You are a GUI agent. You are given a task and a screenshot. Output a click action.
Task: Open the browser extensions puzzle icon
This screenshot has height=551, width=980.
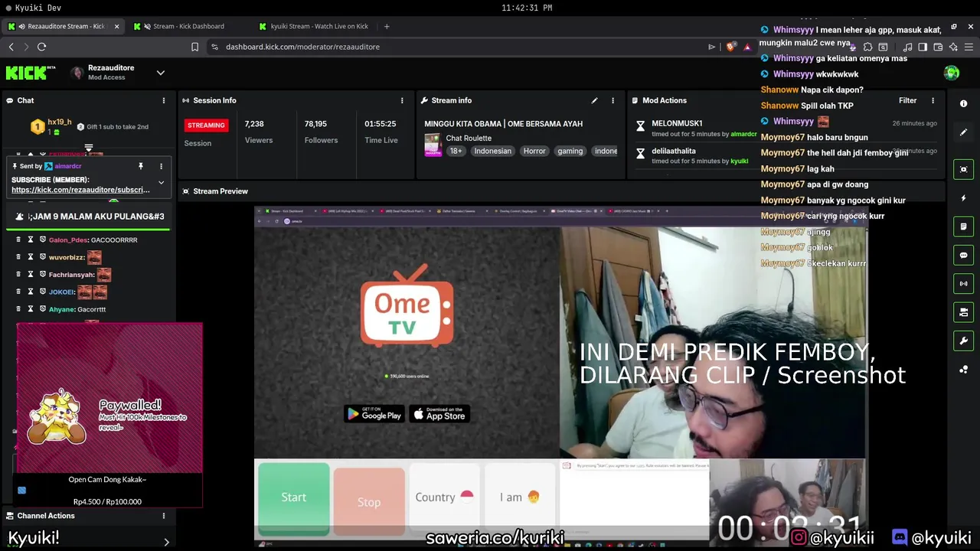(867, 47)
